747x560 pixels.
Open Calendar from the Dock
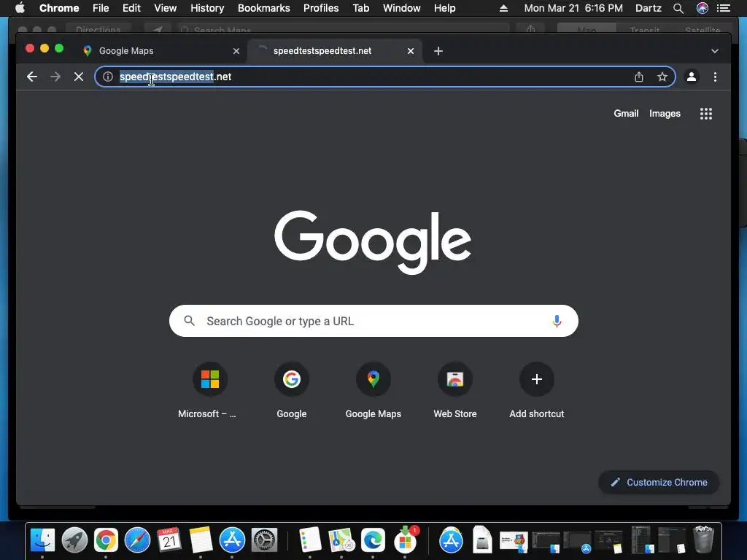click(169, 540)
